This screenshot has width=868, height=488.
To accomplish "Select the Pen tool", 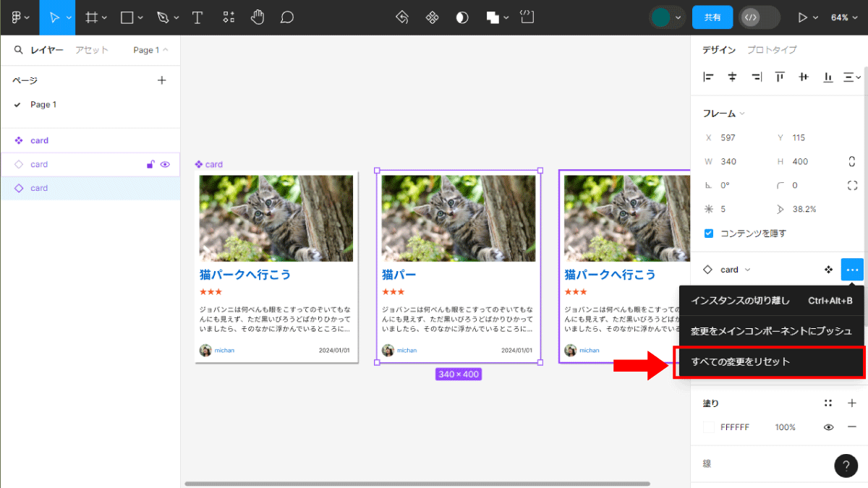I will pyautogui.click(x=163, y=17).
